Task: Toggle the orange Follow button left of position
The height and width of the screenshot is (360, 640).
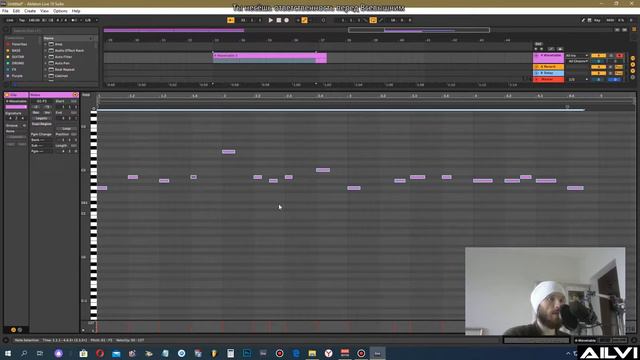Action: coord(231,20)
